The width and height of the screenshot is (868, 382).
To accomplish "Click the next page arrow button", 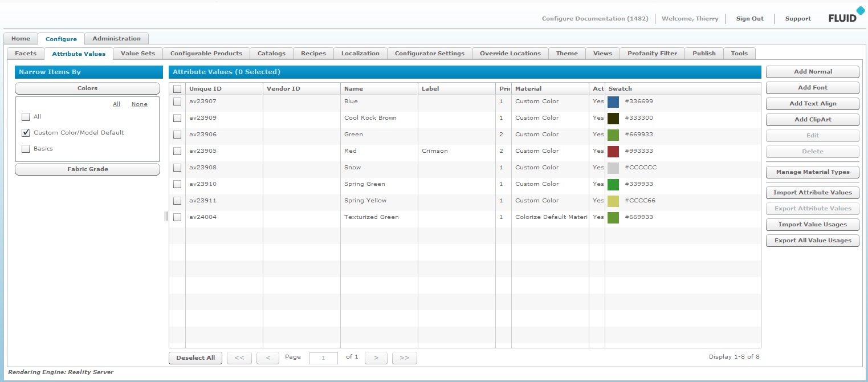I will tap(376, 358).
